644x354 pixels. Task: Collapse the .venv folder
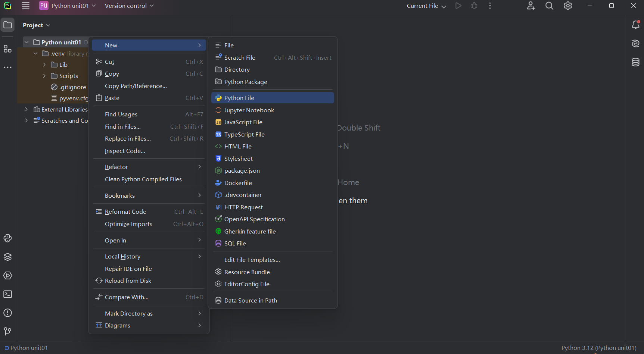(x=35, y=53)
